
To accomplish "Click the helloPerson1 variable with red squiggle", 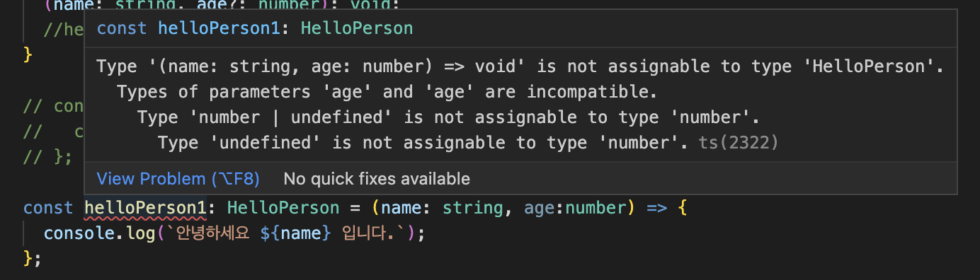I will 145,208.
